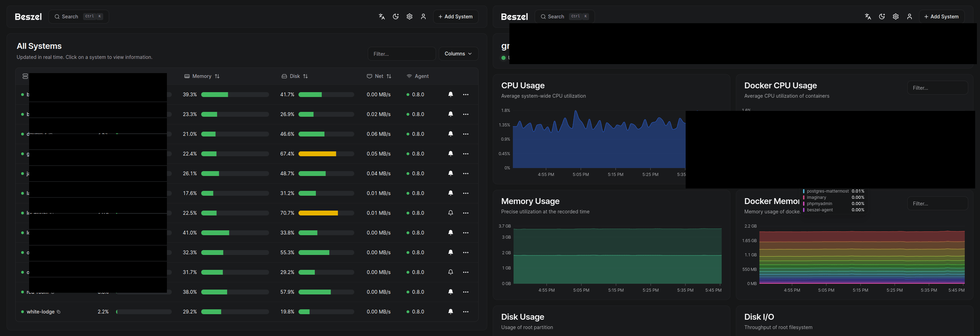
Task: Click postgres-mattermost in chart tooltip
Action: (827, 191)
